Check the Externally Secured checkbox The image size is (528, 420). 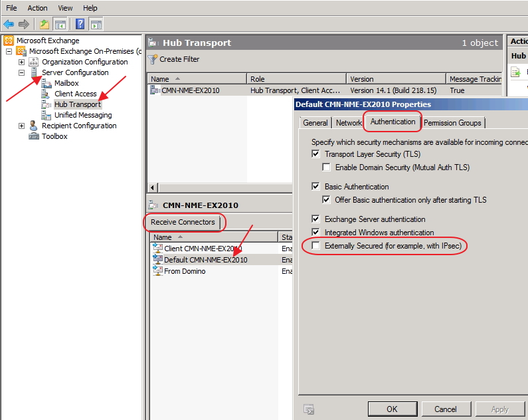tap(315, 245)
